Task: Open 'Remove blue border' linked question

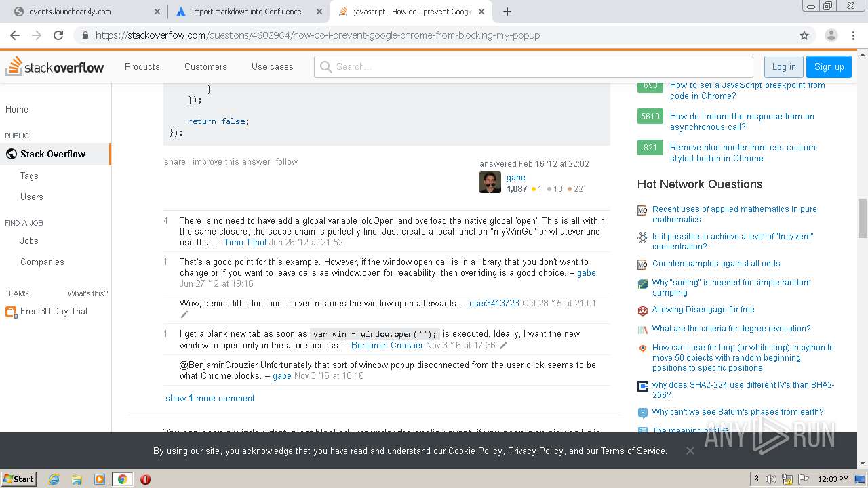Action: [744, 152]
